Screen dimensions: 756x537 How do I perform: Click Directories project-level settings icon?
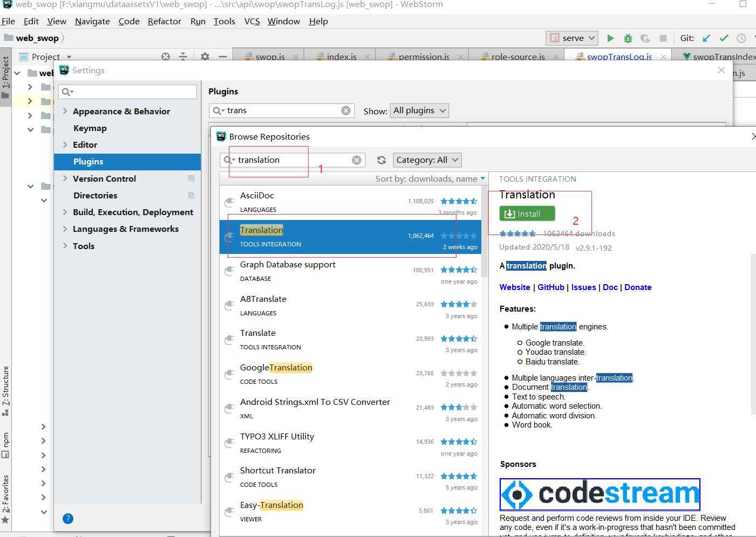point(191,195)
